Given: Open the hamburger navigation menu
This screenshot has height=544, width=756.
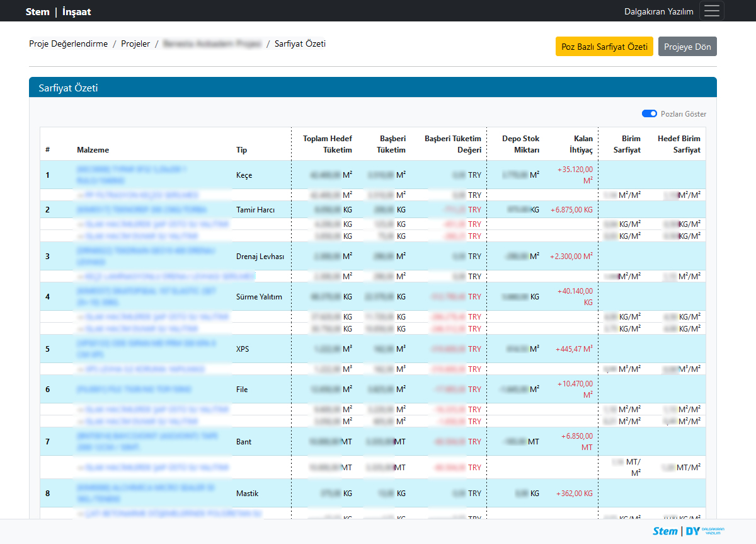Looking at the screenshot, I should tap(711, 11).
